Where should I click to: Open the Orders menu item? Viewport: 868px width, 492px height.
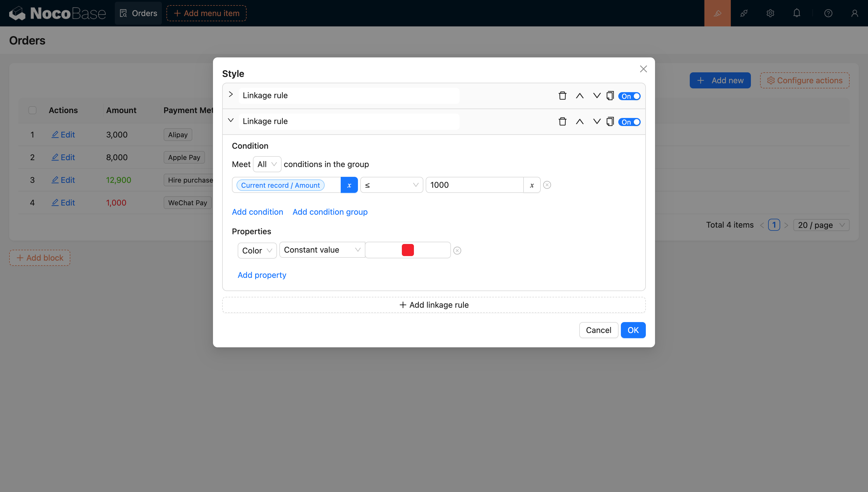pos(138,13)
